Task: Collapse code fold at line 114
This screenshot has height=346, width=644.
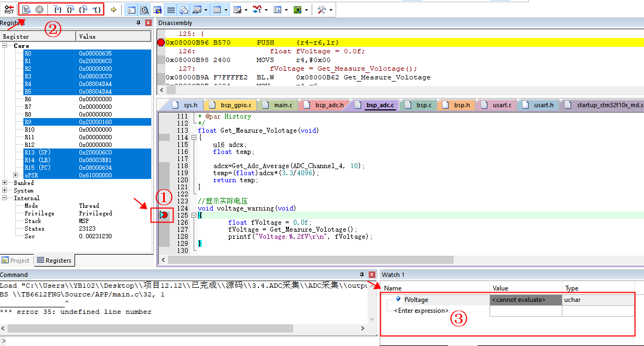Action: point(194,138)
